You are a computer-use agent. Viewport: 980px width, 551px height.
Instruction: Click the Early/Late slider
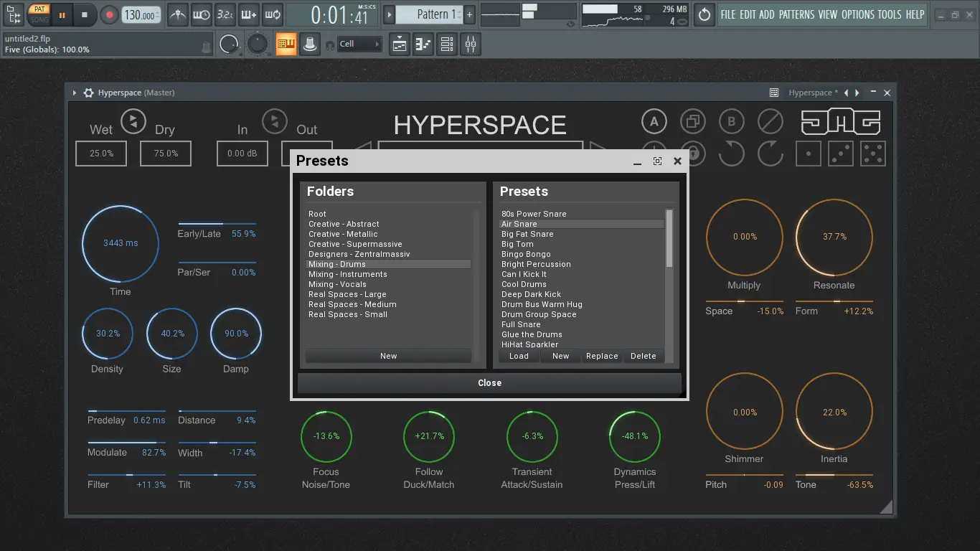click(217, 224)
